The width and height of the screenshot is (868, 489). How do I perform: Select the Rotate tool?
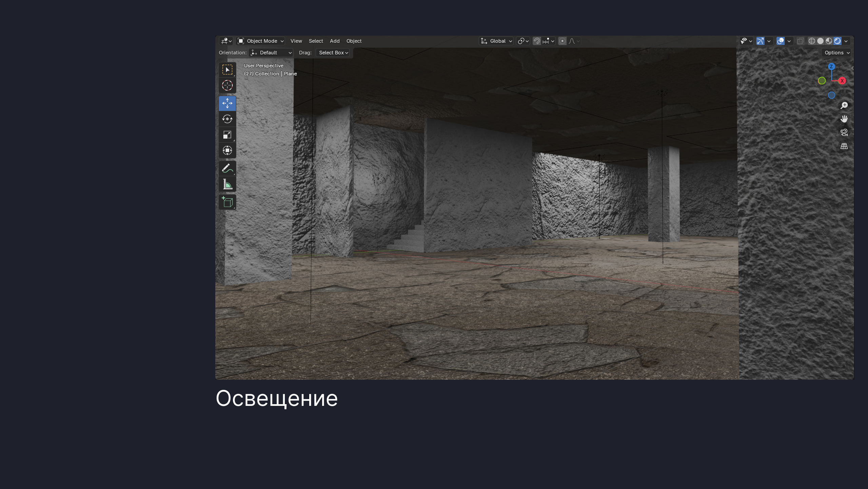pyautogui.click(x=227, y=119)
